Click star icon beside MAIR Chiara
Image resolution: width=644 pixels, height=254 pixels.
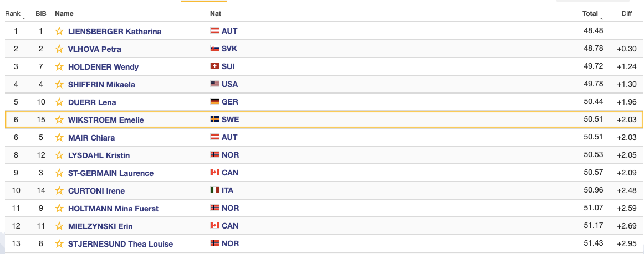tap(59, 137)
